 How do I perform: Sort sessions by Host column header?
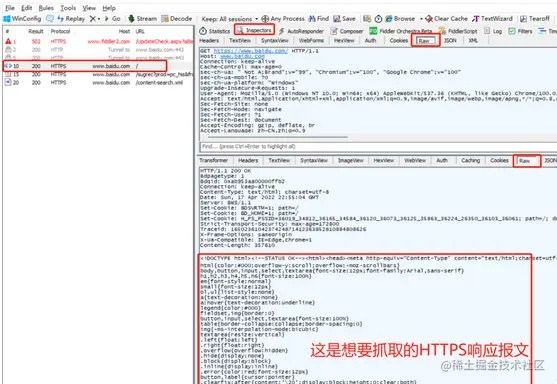(x=124, y=31)
